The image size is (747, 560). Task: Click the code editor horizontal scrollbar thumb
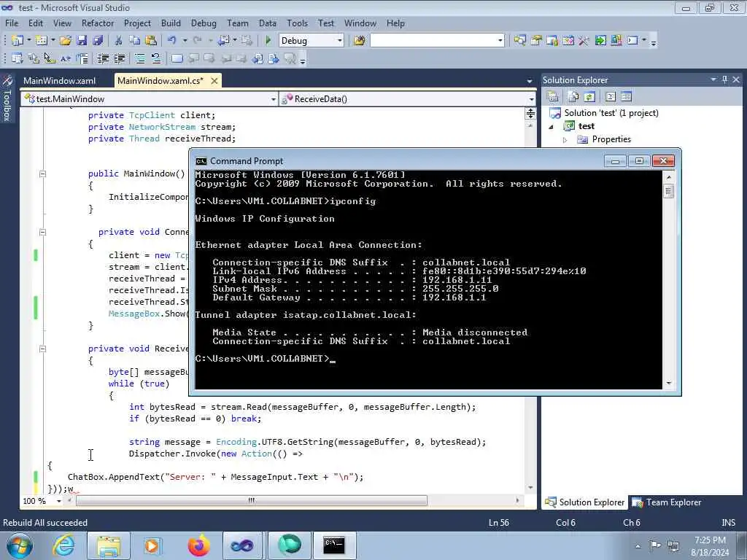coord(252,500)
